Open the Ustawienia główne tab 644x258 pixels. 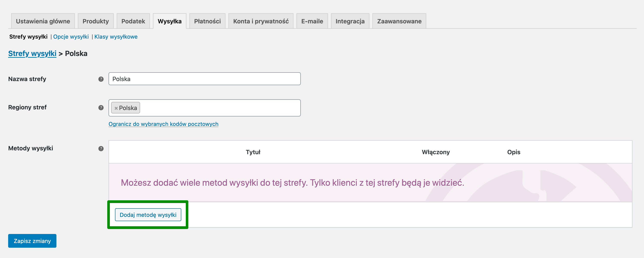click(x=43, y=21)
